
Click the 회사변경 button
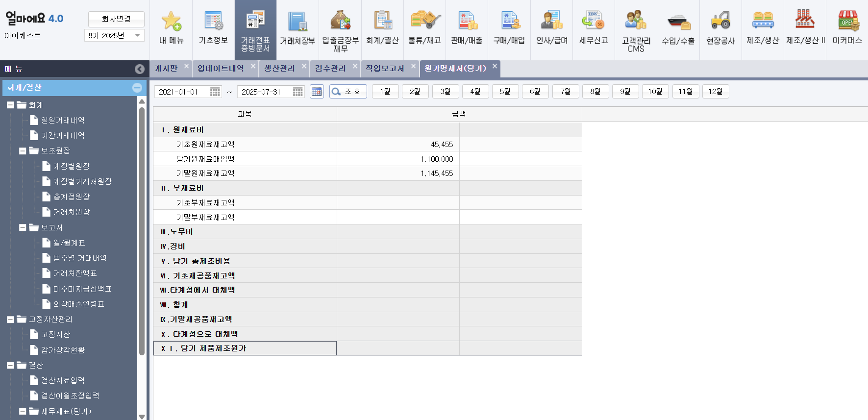click(116, 19)
